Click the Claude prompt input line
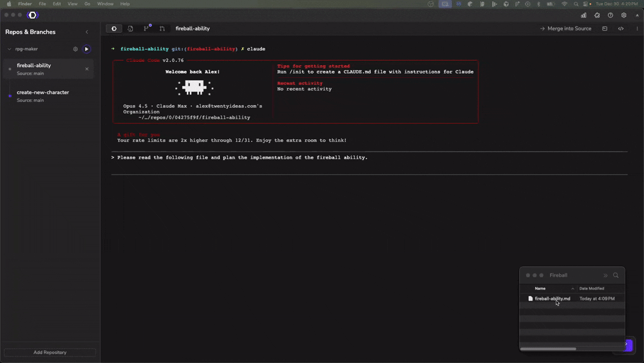 point(369,157)
